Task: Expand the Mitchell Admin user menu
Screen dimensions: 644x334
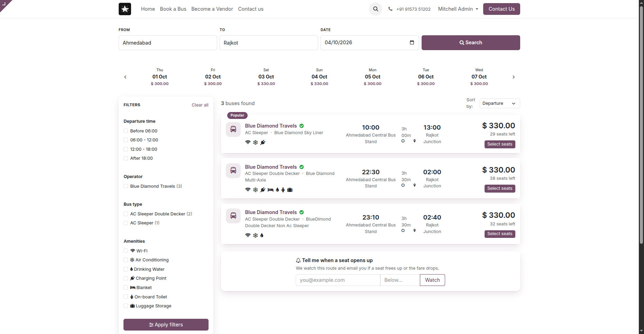Action: [x=458, y=9]
